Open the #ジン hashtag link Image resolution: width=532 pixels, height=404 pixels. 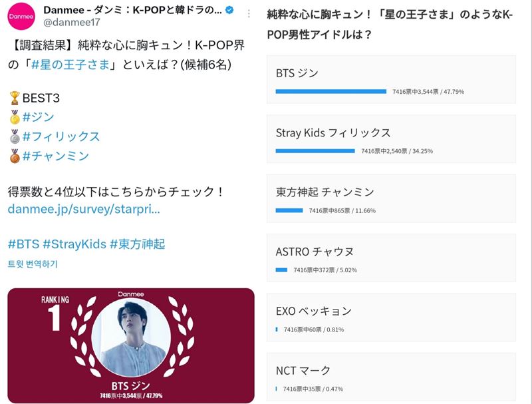pyautogui.click(x=39, y=117)
